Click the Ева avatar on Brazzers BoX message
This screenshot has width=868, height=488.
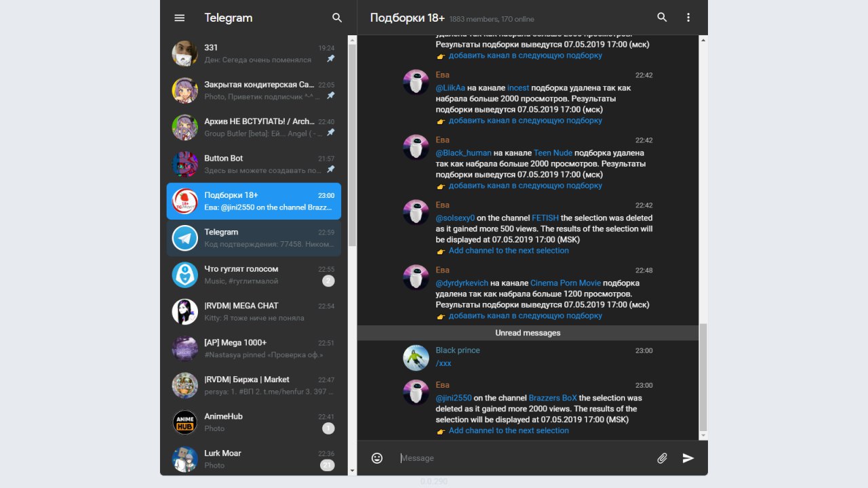(416, 392)
